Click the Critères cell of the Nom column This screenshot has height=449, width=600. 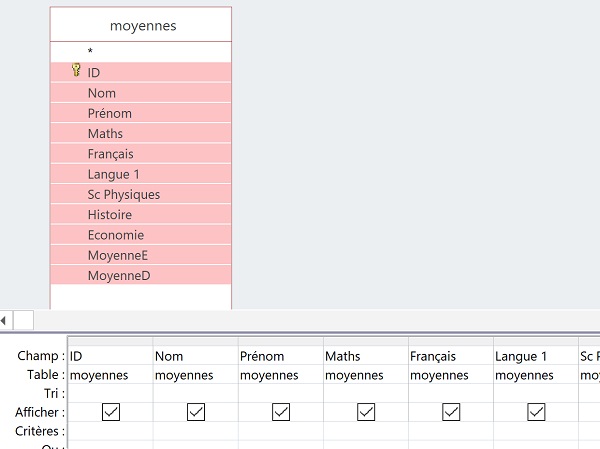click(196, 431)
